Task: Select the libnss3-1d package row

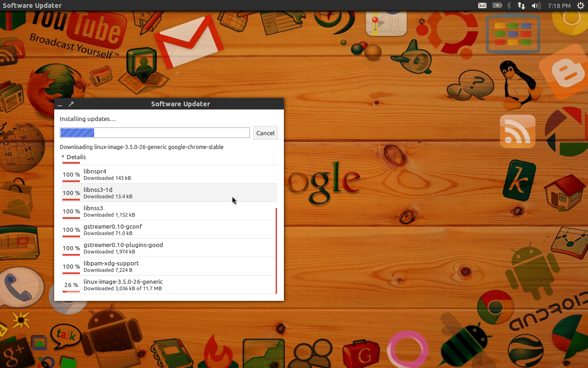Action: point(169,193)
